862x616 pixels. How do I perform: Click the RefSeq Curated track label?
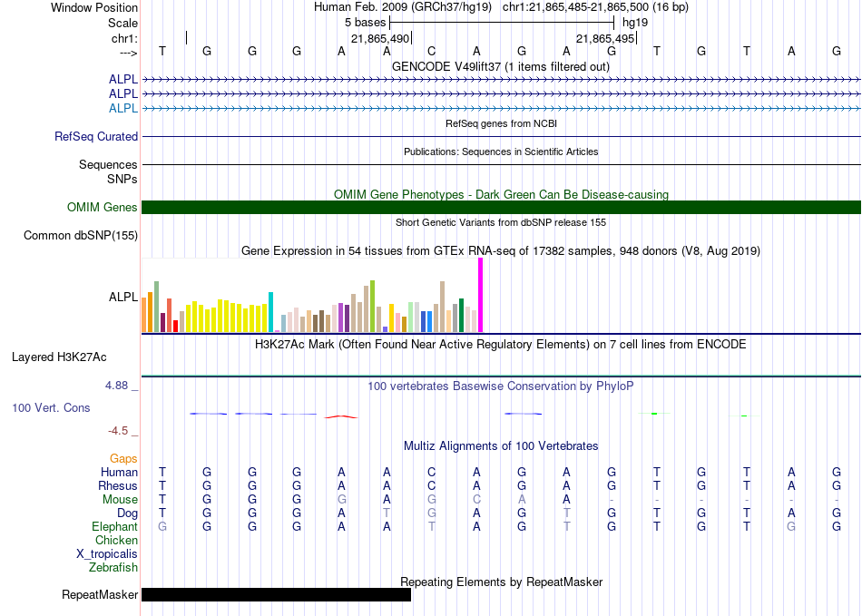pos(96,136)
